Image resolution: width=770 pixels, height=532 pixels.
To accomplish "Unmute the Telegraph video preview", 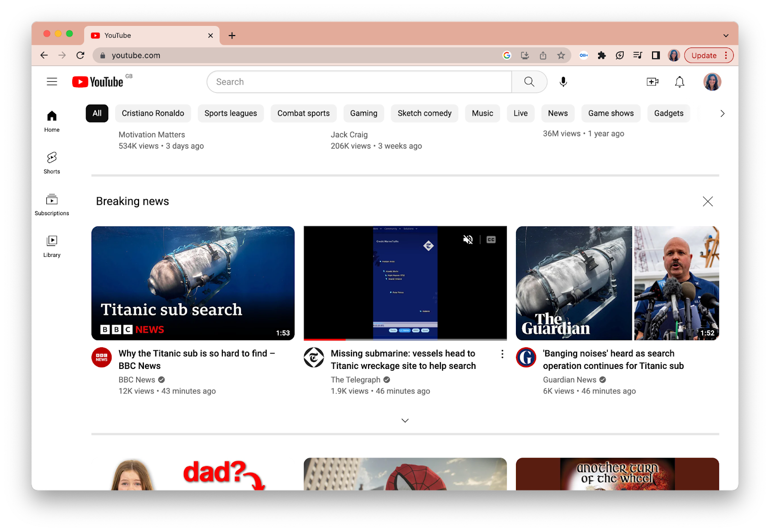I will click(468, 240).
